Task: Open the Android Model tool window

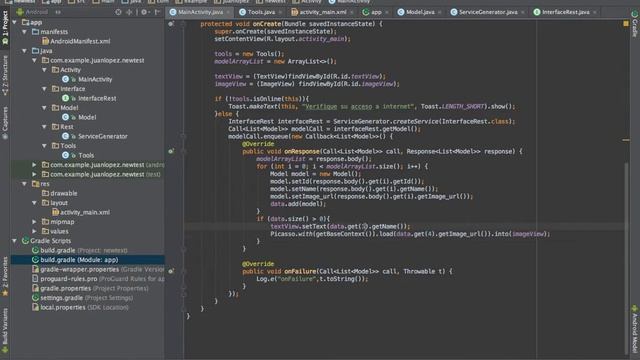Action: [x=635, y=329]
